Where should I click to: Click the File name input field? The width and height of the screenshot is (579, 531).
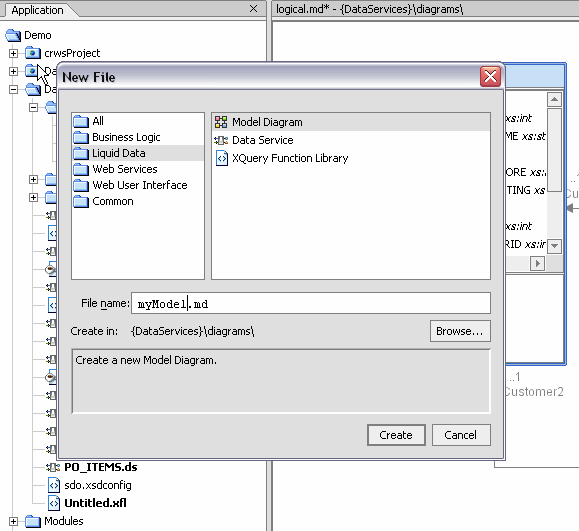point(311,304)
